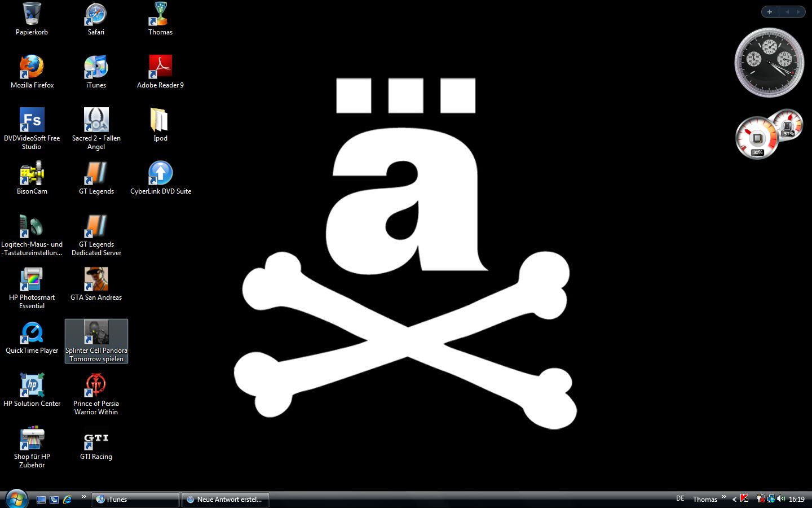Select the HP Photosmart Essential shortcut

(32, 288)
